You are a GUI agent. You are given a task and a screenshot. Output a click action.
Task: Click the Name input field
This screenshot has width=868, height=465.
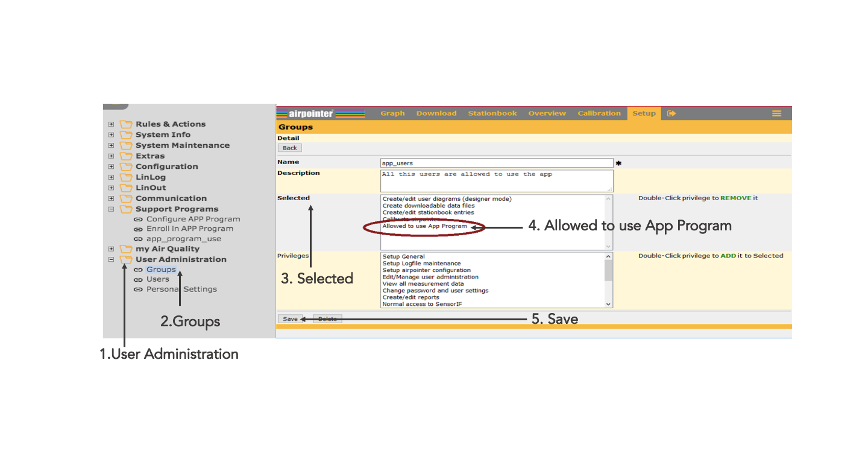[x=497, y=163]
